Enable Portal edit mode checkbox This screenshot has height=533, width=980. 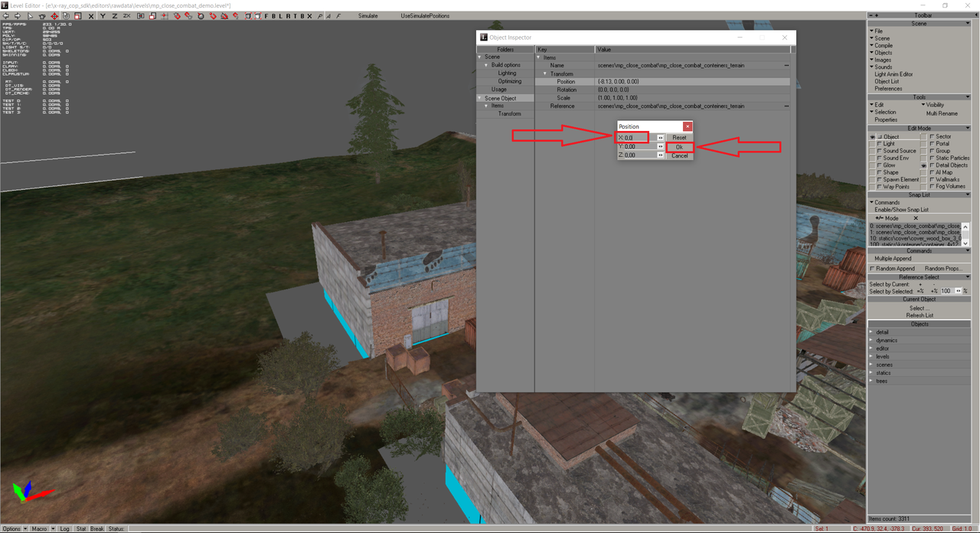(x=932, y=144)
